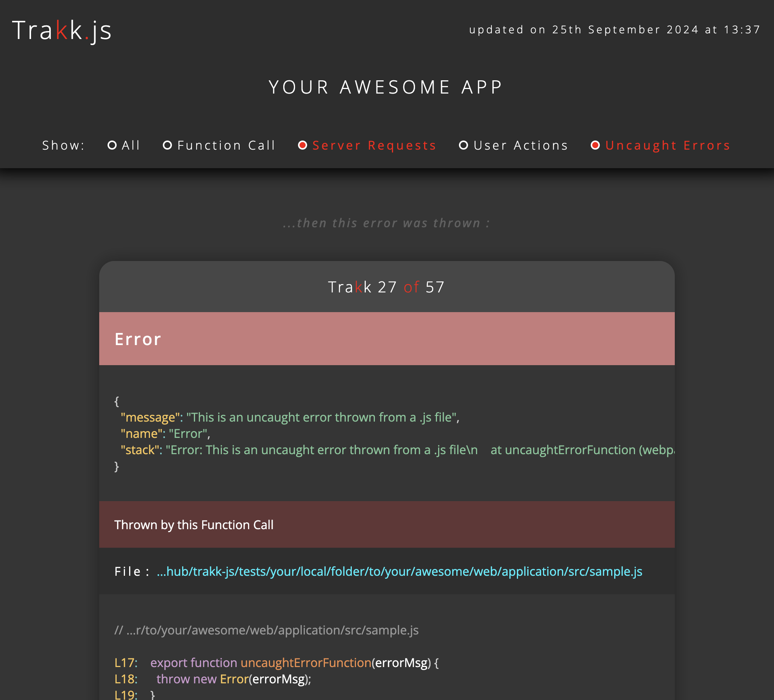Enable the User Actions filter circle
774x700 pixels.
point(463,145)
